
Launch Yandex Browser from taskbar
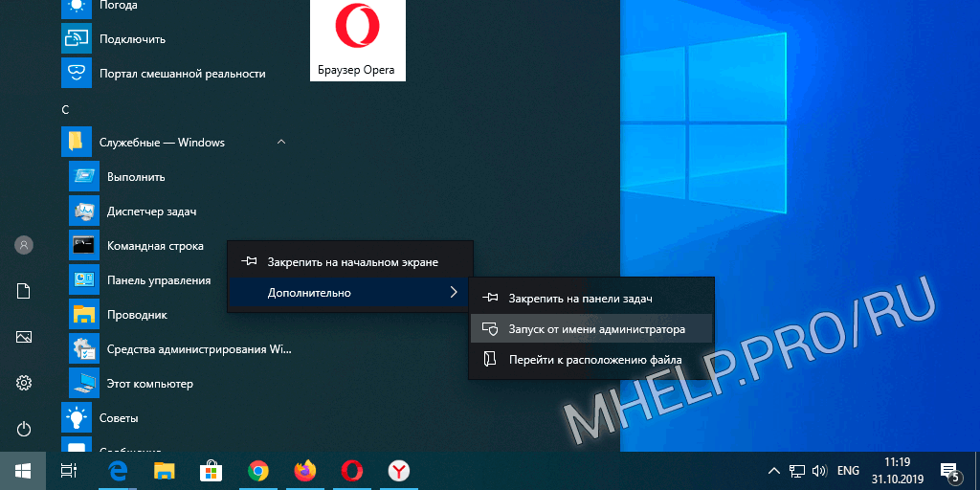[x=399, y=471]
